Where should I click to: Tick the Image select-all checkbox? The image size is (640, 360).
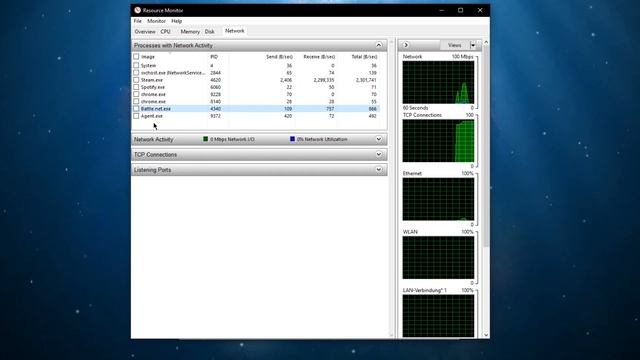136,57
